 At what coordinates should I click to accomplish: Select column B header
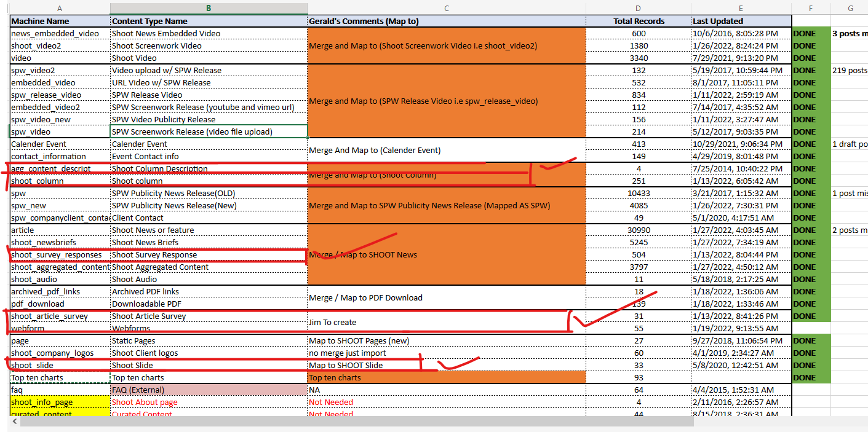click(209, 8)
